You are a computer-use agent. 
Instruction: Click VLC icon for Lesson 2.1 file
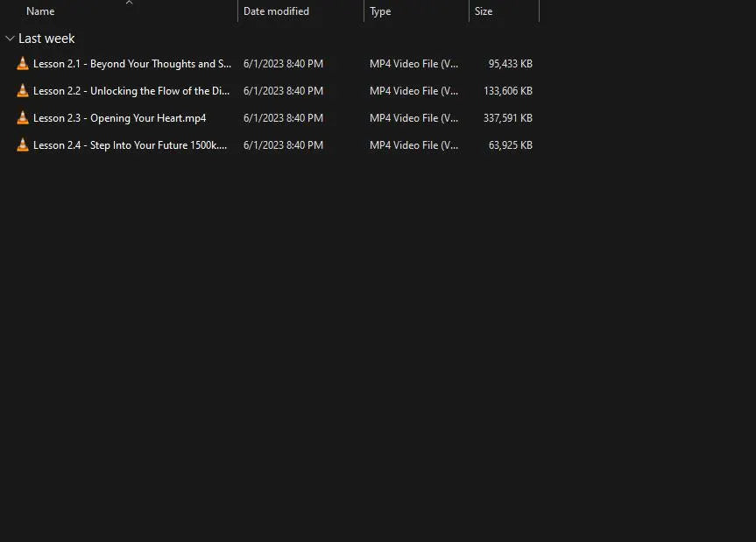[x=23, y=64]
